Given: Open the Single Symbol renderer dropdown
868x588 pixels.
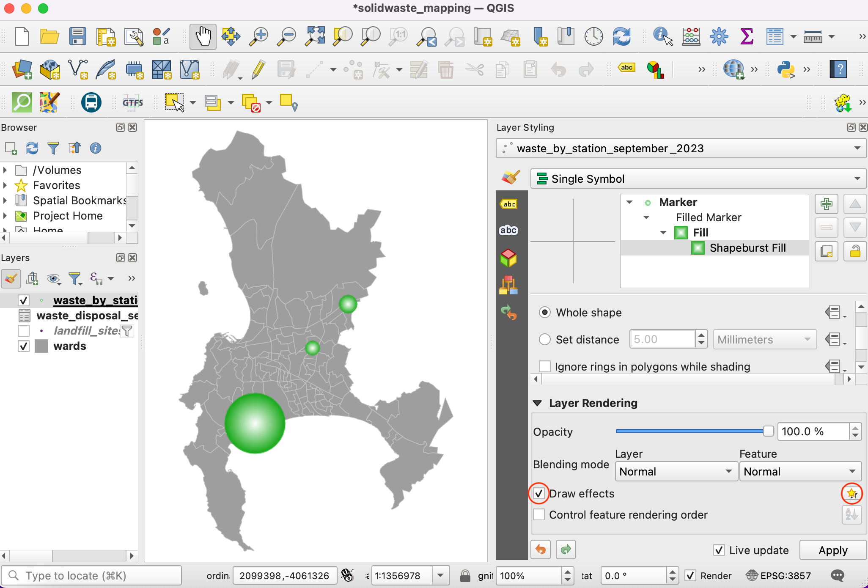Looking at the screenshot, I should [698, 179].
